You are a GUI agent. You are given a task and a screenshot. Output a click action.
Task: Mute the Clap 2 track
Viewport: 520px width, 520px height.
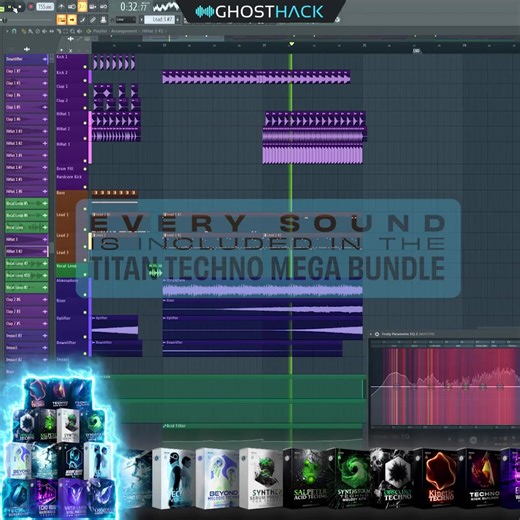(x=85, y=108)
